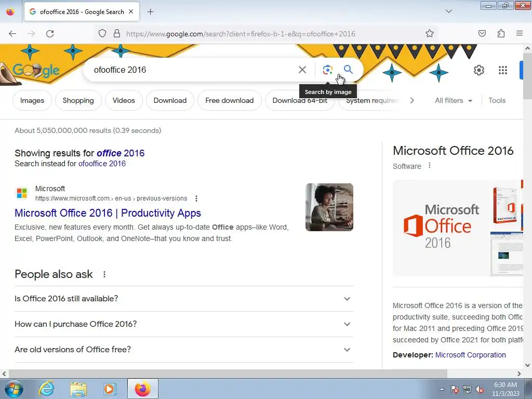
Task: Open the taskbar clock showing 6:30 AM
Action: pos(506,389)
